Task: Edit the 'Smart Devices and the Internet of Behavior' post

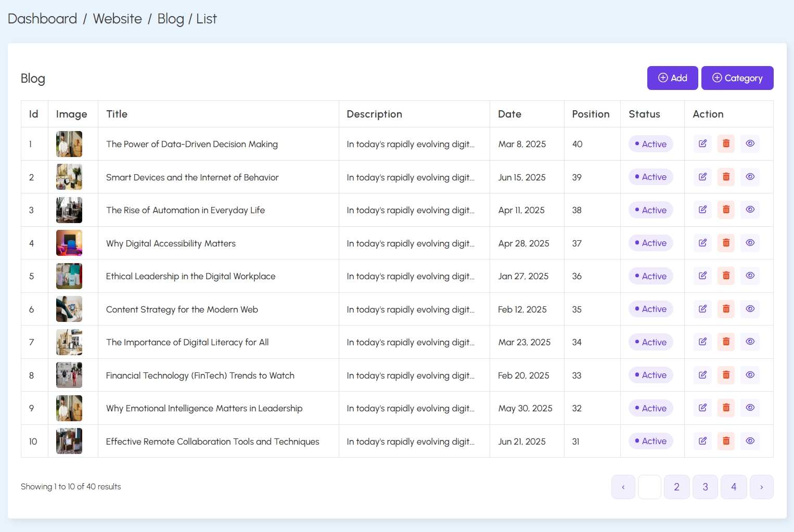Action: (702, 177)
